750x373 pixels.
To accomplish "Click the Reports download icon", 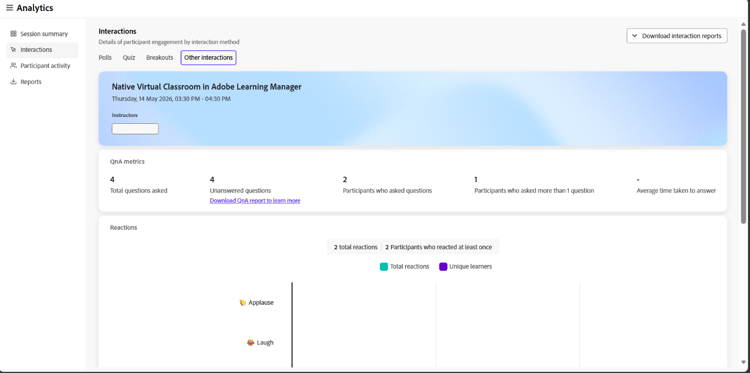I will [13, 82].
